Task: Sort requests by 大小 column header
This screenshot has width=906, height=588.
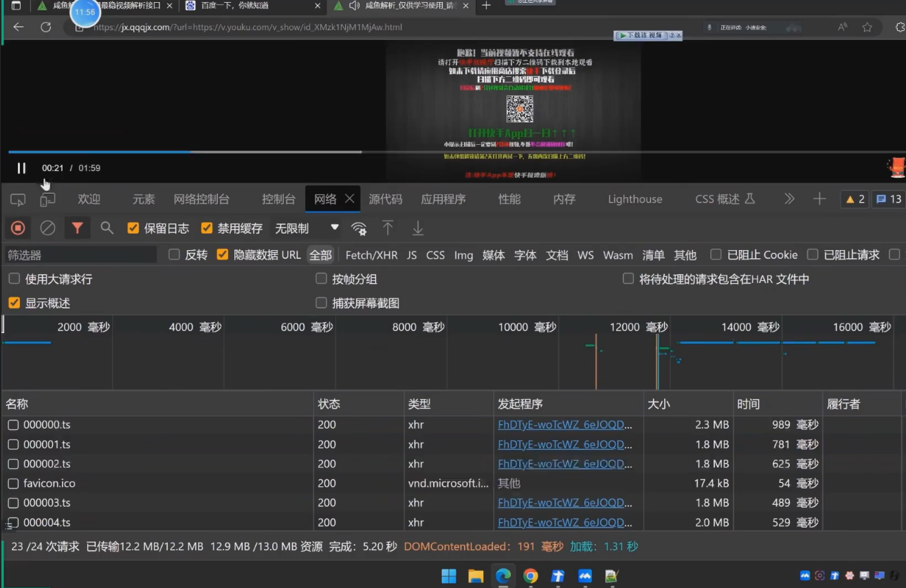Action: pos(659,404)
